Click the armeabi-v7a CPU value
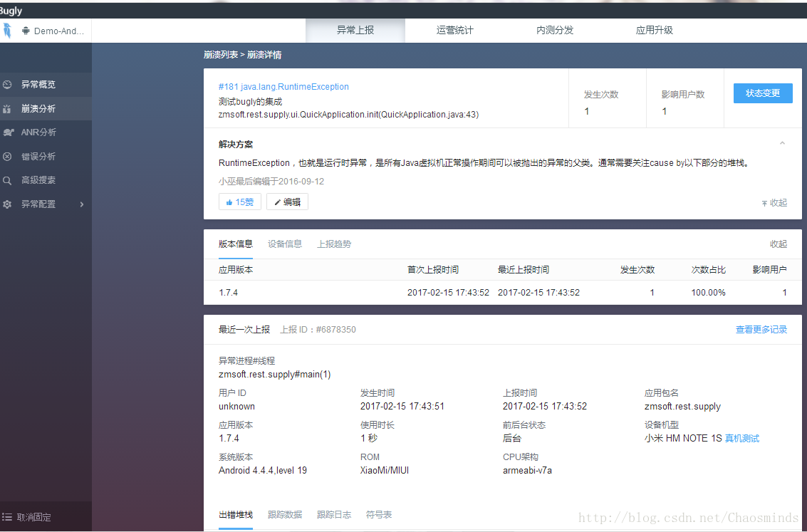The width and height of the screenshot is (807, 532). 527,470
